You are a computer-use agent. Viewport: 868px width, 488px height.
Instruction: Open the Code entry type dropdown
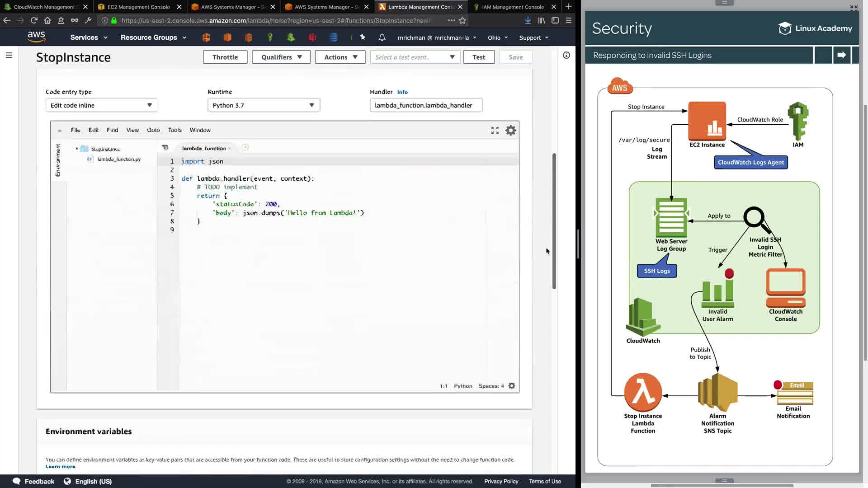[102, 105]
